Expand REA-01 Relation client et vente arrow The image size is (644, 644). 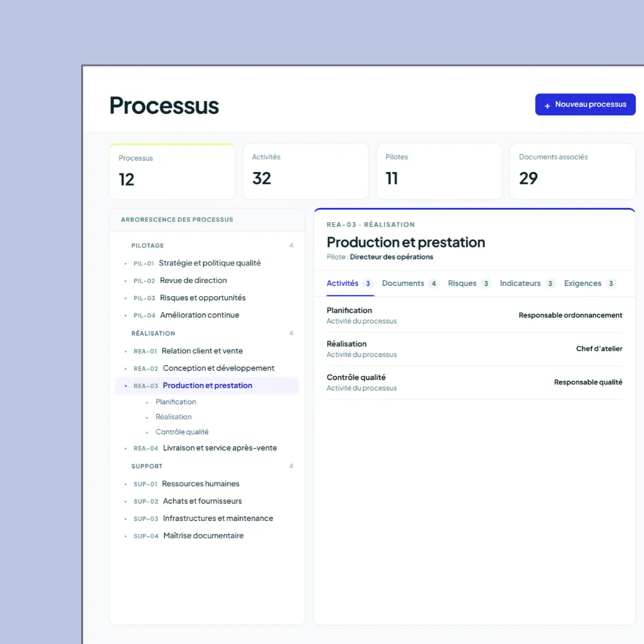[126, 351]
